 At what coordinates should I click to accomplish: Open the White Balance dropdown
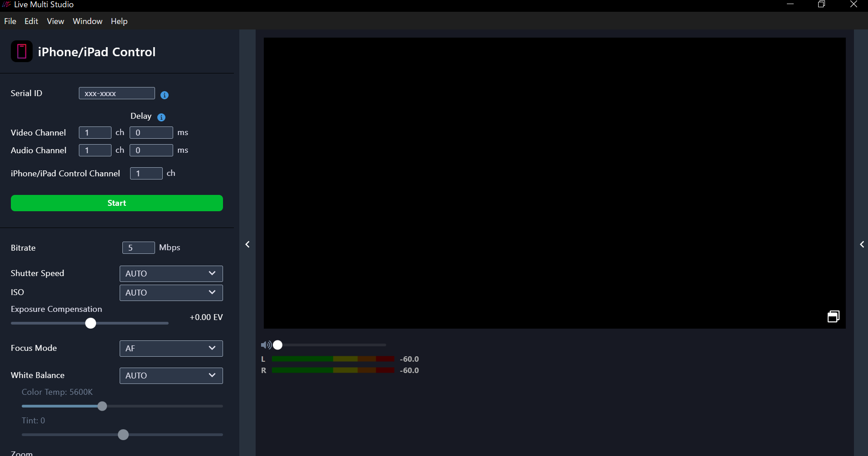[x=171, y=376]
